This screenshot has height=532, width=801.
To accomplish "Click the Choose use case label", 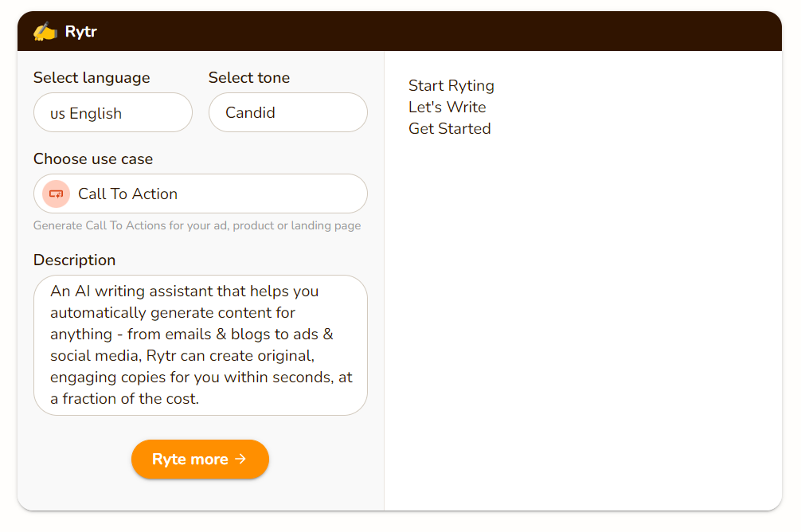I will click(x=93, y=159).
